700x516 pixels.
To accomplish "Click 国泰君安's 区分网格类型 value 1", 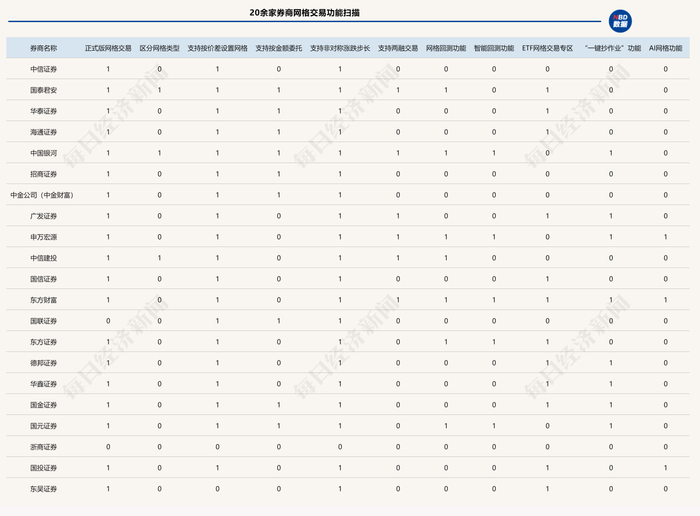I will [x=159, y=90].
